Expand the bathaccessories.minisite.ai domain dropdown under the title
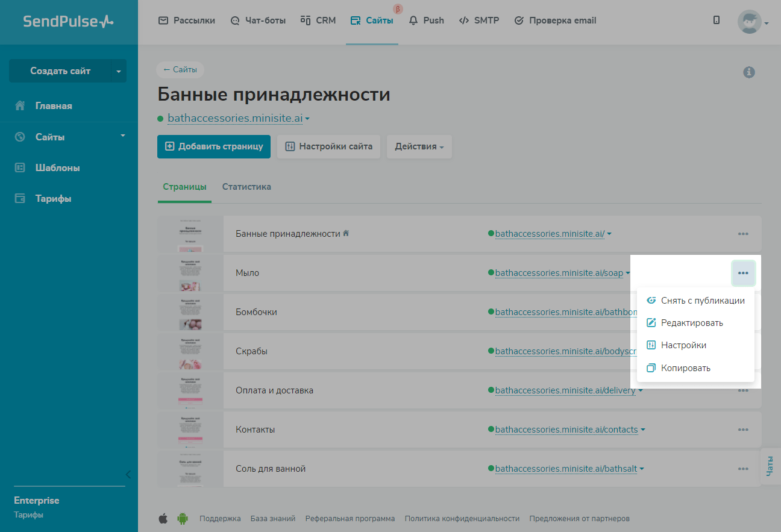Viewport: 781px width, 532px height. click(x=307, y=119)
